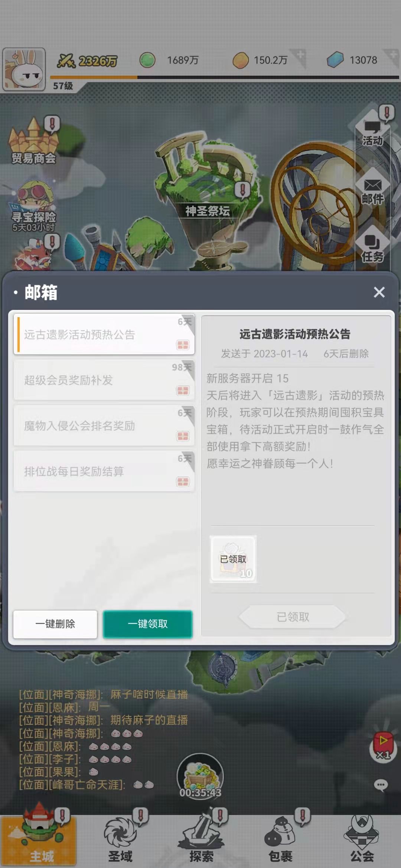Open the 贸易商会 trade guild castle icon

(33, 141)
